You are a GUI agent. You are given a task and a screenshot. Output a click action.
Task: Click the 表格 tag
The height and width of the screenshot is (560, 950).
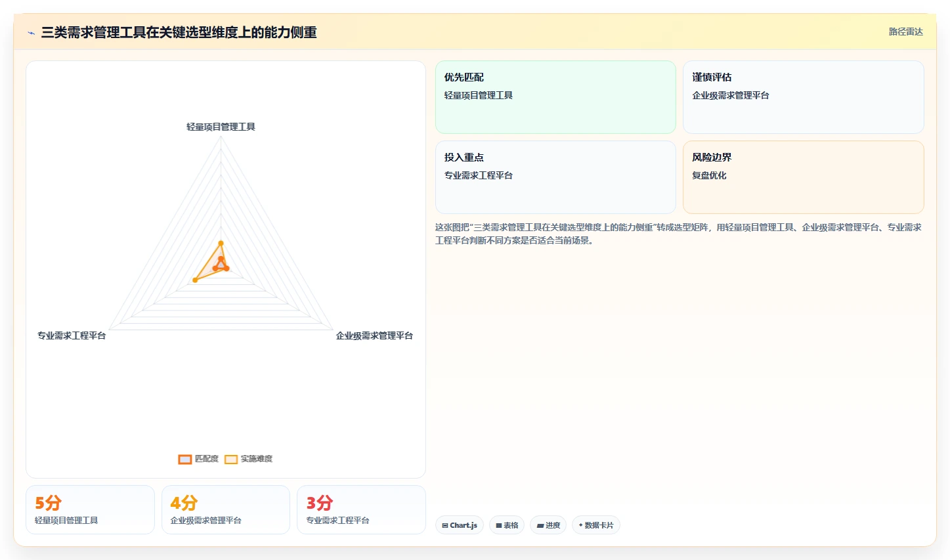point(507,525)
